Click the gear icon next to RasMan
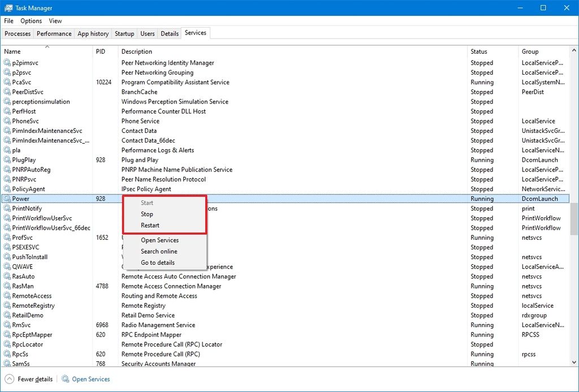 7,286
